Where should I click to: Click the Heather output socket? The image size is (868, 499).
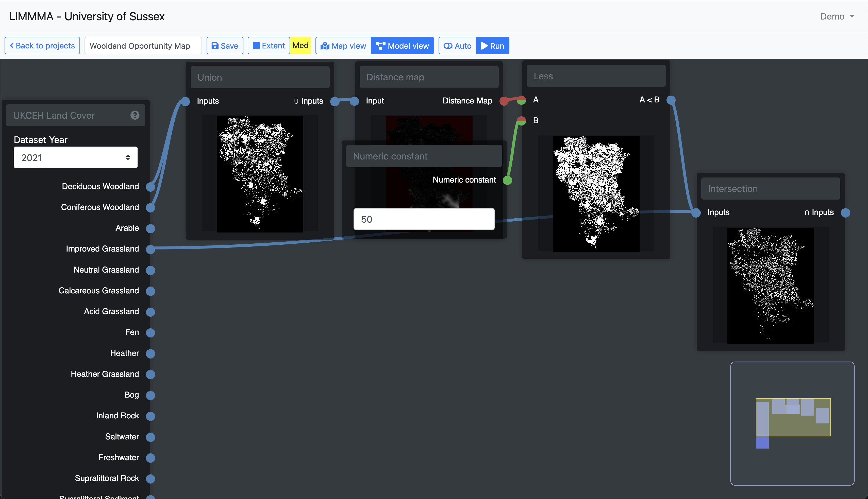[151, 354]
